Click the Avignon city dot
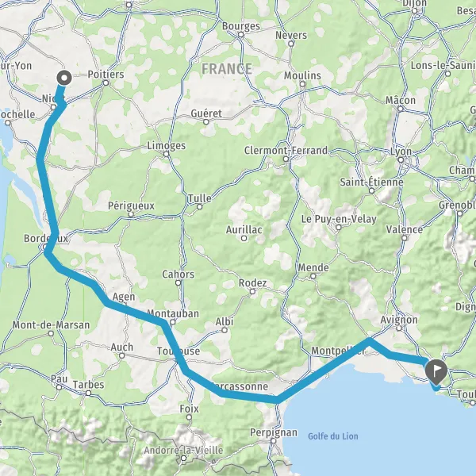This screenshot has height=476, width=476. click(x=399, y=328)
